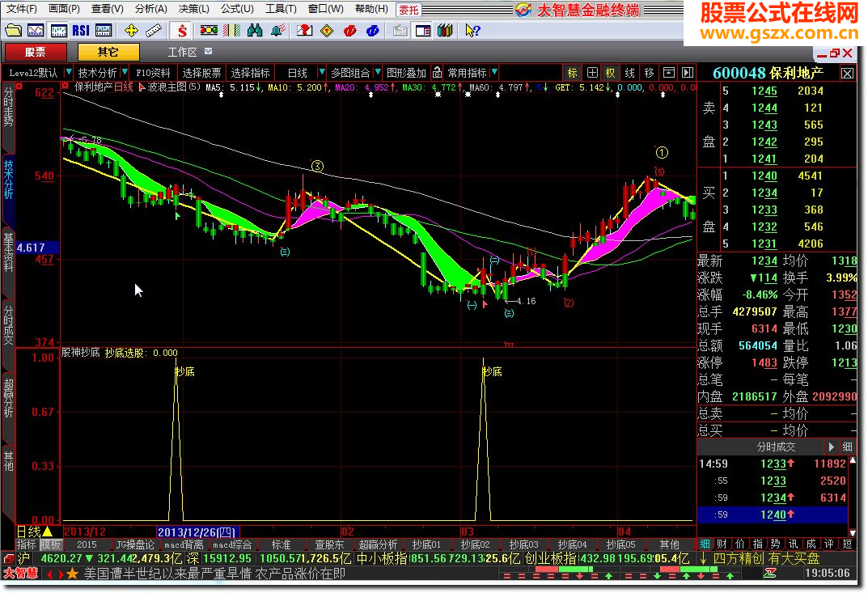Image resolution: width=868 pixels, height=593 pixels.
Task: Click the scroll down arrow in trades list
Action: [853, 532]
